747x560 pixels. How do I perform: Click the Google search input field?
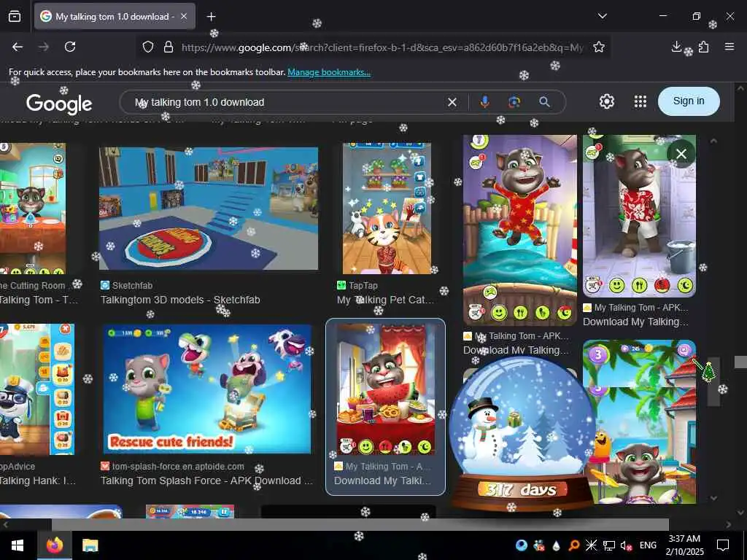pyautogui.click(x=286, y=102)
